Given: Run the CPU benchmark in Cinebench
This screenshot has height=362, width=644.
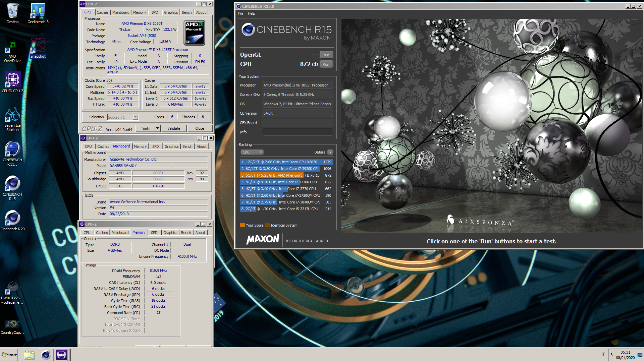Looking at the screenshot, I should [x=326, y=64].
